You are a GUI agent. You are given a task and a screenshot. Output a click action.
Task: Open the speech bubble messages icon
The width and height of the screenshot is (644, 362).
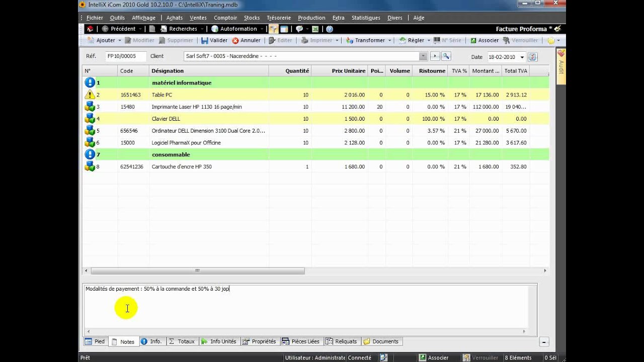point(299,29)
